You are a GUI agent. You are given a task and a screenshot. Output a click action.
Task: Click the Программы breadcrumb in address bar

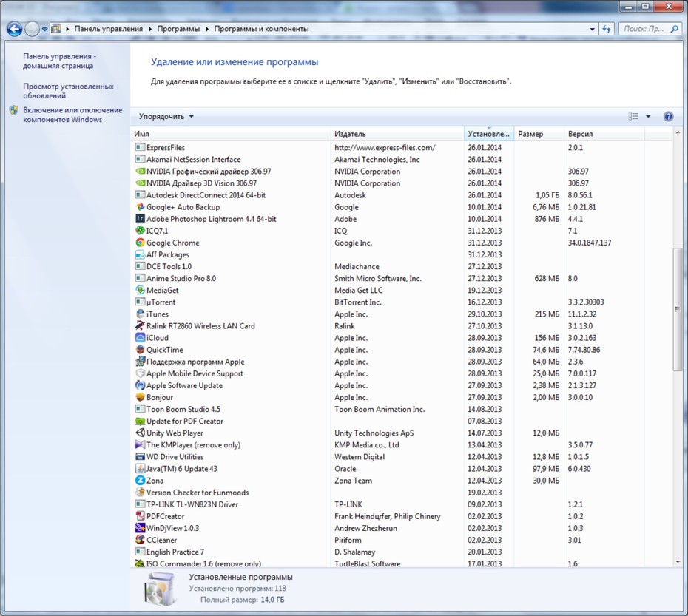click(x=178, y=29)
